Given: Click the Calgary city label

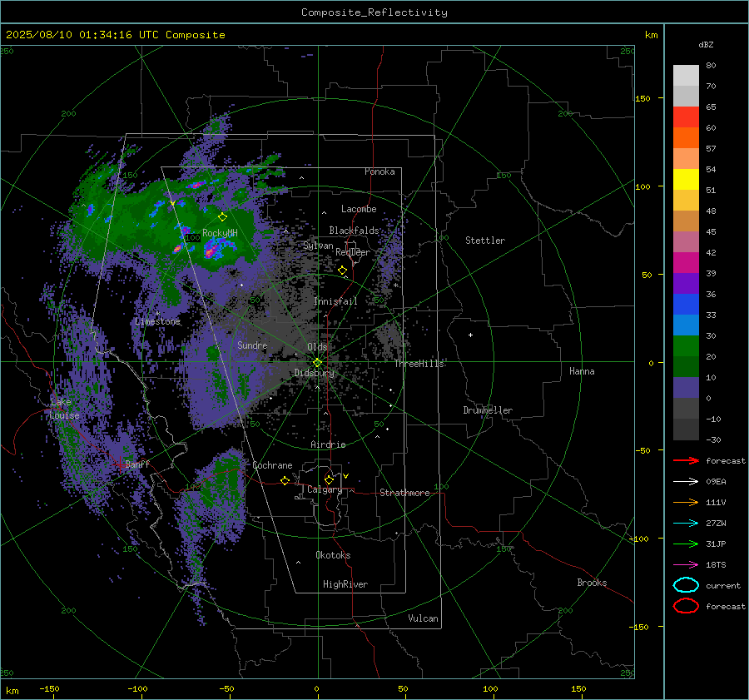Looking at the screenshot, I should coord(325,489).
